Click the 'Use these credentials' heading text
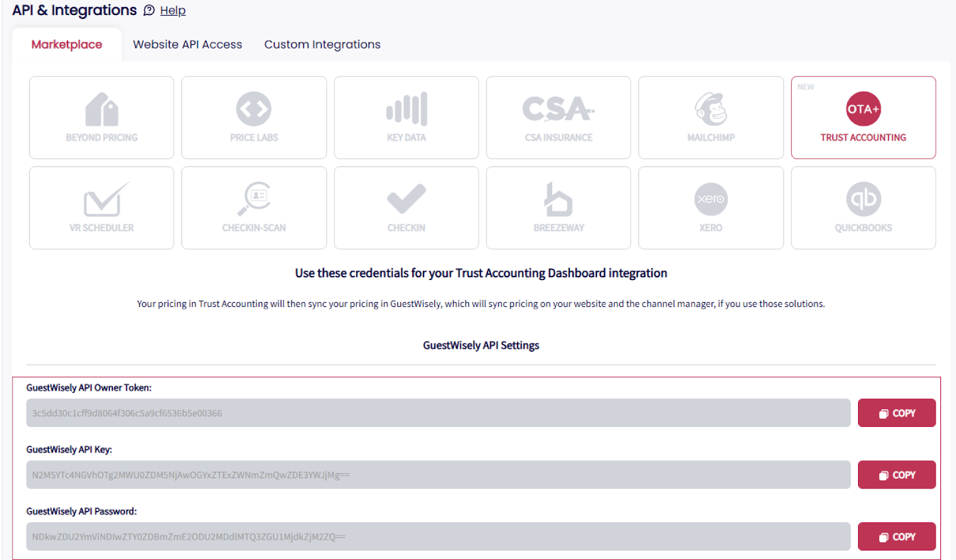Screen dimensions: 956x560 (481, 273)
